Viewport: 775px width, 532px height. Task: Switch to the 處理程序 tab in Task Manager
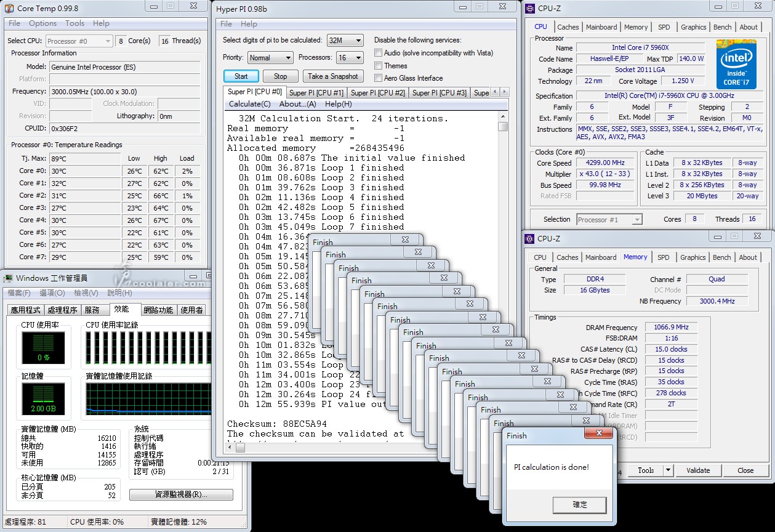[62, 310]
